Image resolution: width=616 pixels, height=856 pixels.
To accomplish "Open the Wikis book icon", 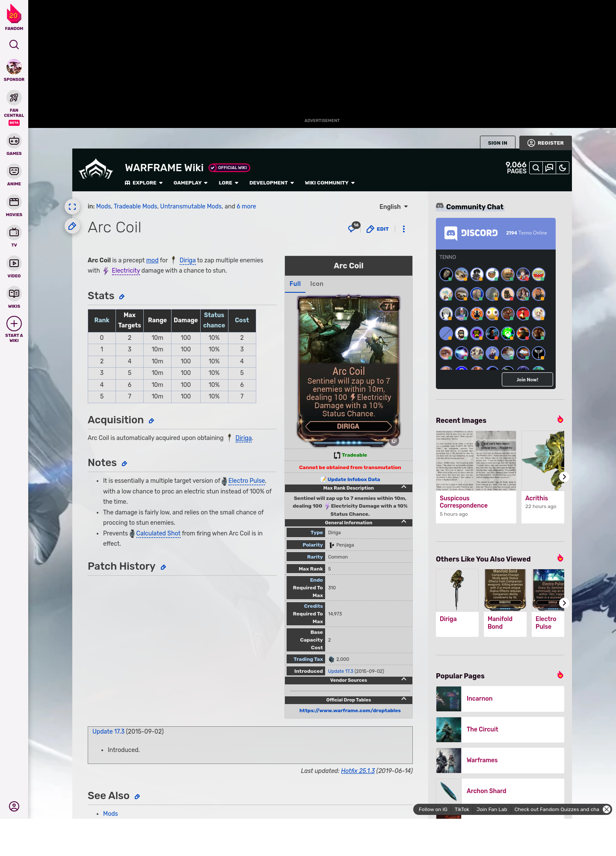I will (x=14, y=294).
